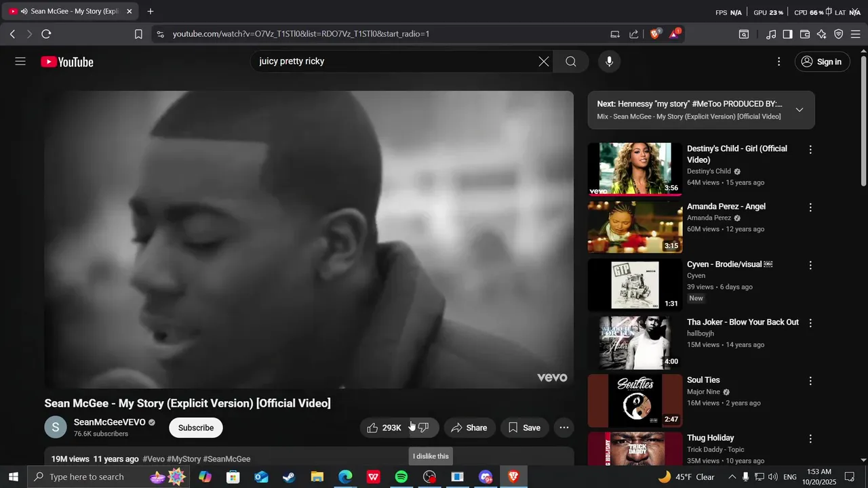The image size is (868, 488).
Task: Dislike the video with thumbs down
Action: click(424, 428)
